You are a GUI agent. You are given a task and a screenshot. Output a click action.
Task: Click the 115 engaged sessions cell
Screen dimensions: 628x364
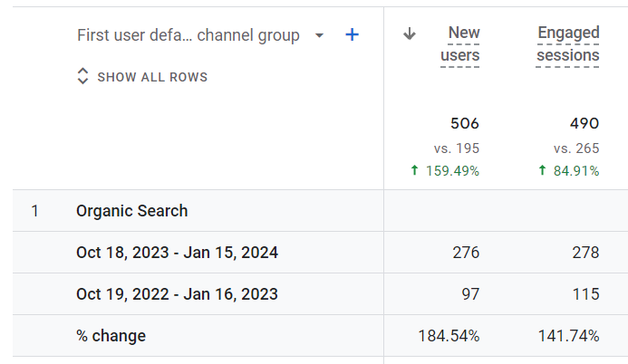[x=585, y=294]
